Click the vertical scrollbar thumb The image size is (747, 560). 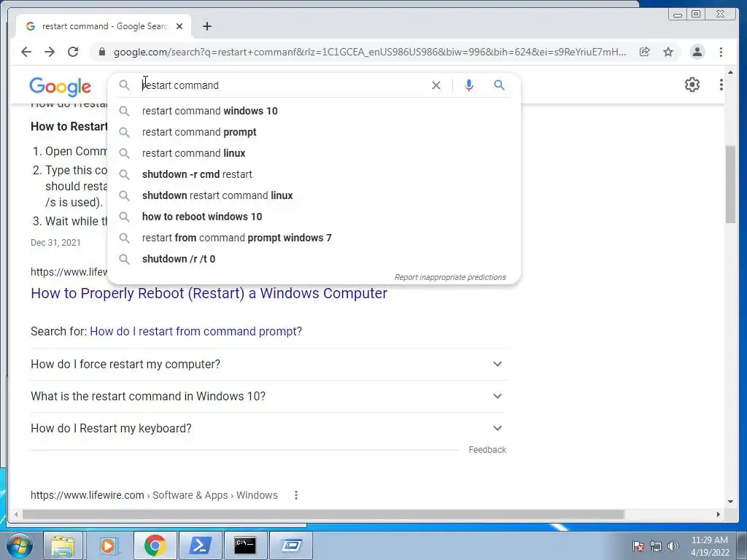coord(729,184)
